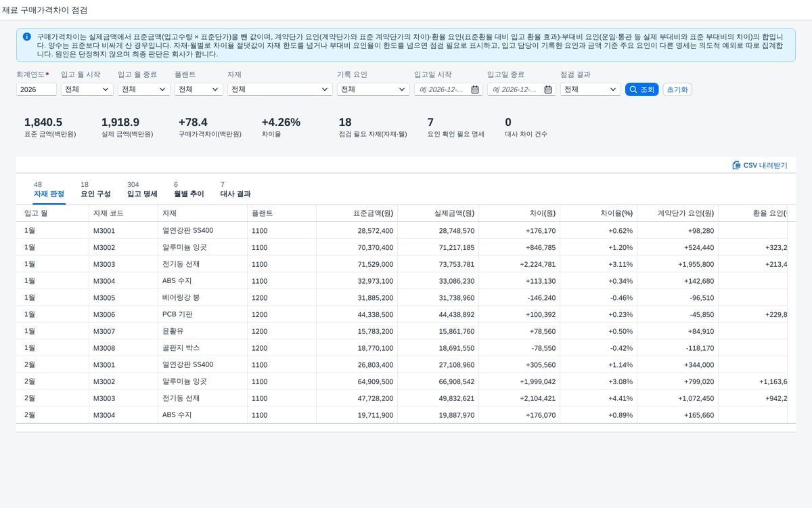Open the 점검 결과 dropdown
Screen dimensions: 812x508
click(591, 89)
